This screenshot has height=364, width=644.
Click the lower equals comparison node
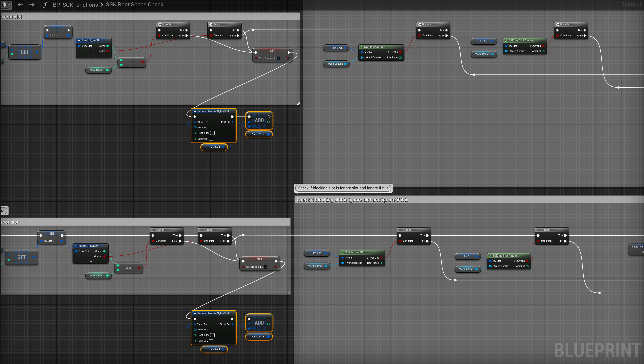[x=128, y=268]
